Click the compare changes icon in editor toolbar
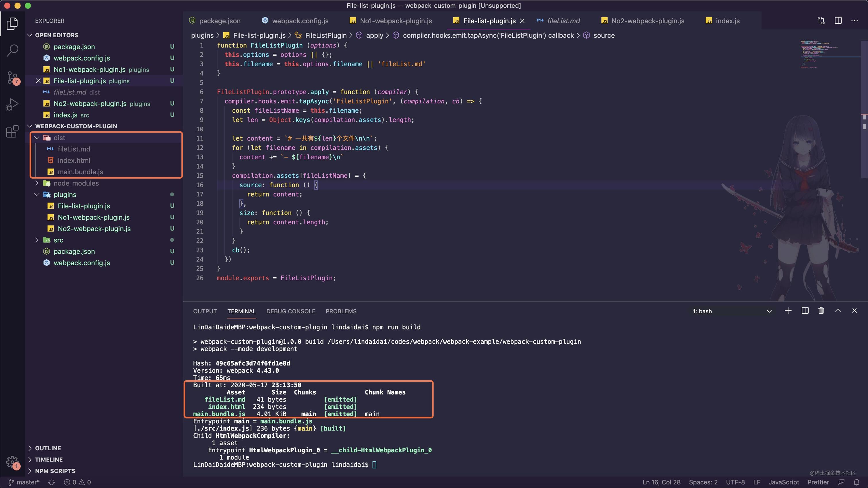The image size is (868, 488). coord(821,21)
